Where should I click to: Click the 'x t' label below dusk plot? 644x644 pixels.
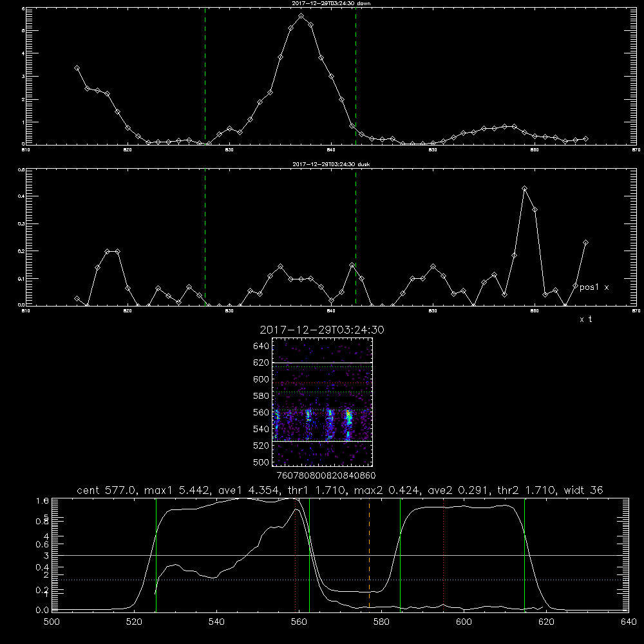coord(585,319)
